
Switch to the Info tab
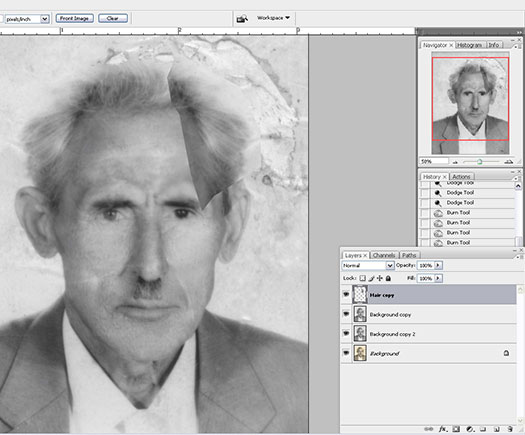494,45
